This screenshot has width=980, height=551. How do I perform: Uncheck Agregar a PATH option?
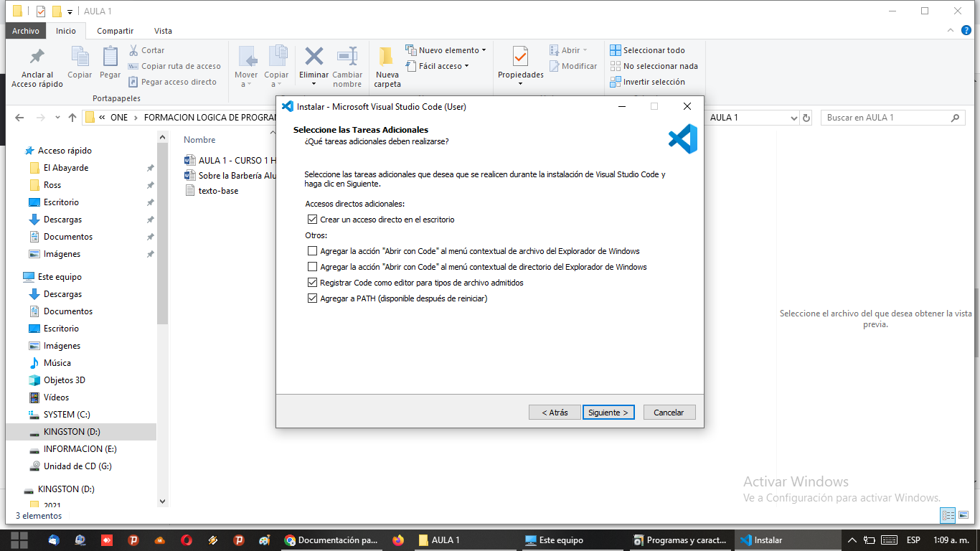click(312, 298)
